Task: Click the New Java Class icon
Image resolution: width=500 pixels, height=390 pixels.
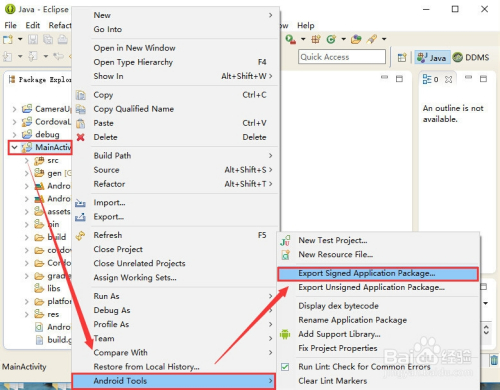Action: click(x=331, y=39)
